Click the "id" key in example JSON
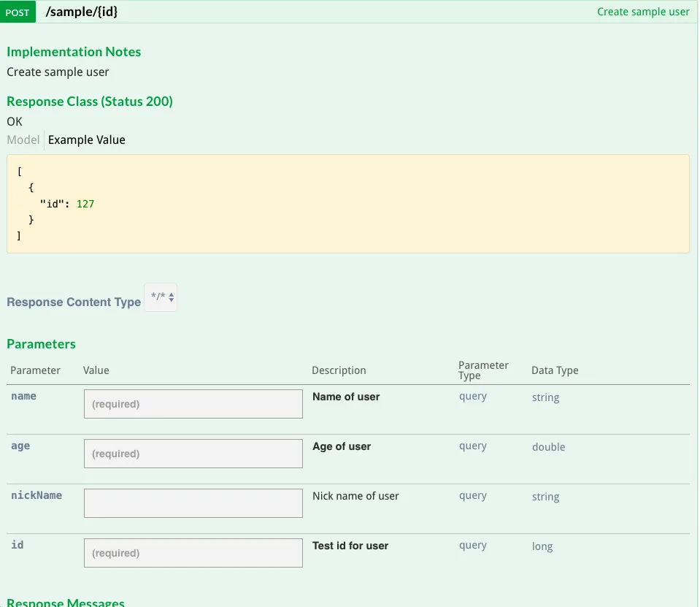The width and height of the screenshot is (700, 607). tap(52, 204)
